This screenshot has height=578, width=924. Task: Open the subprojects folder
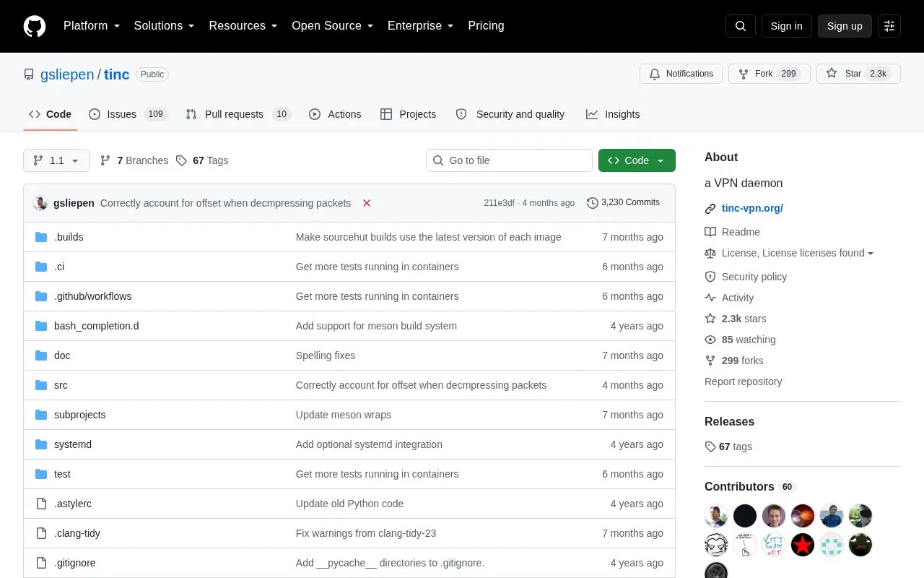pos(80,415)
